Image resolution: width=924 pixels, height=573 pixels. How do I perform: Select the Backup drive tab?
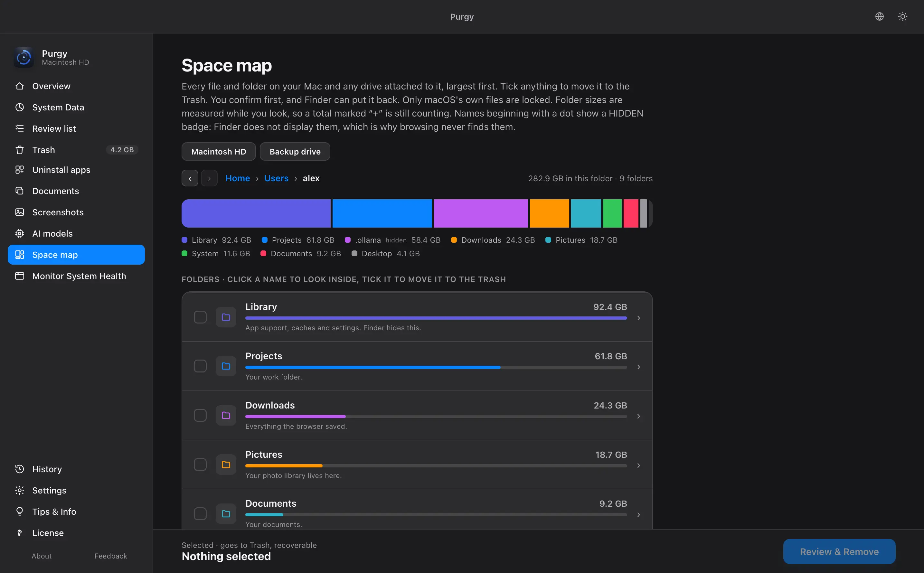tap(295, 152)
